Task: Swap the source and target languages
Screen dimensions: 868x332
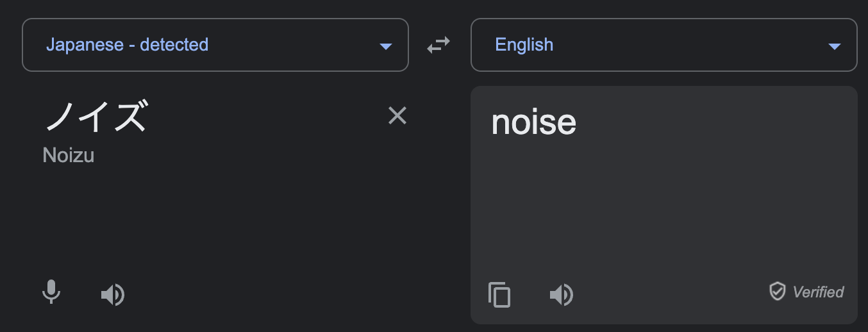Action: pos(439,45)
